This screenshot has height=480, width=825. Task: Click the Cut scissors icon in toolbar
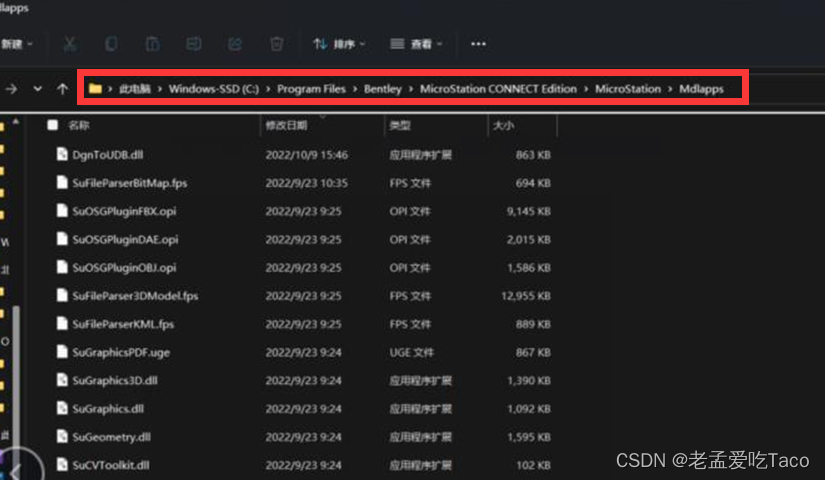[x=69, y=44]
